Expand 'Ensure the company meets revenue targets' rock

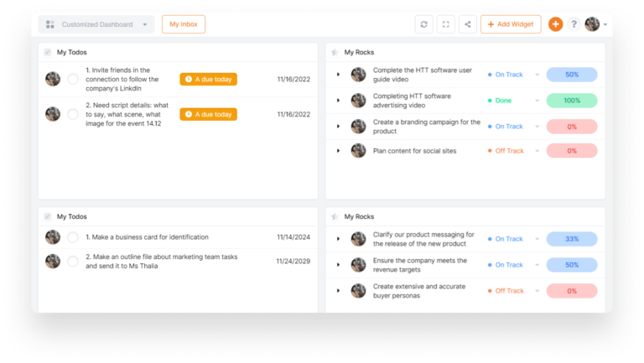pos(338,265)
